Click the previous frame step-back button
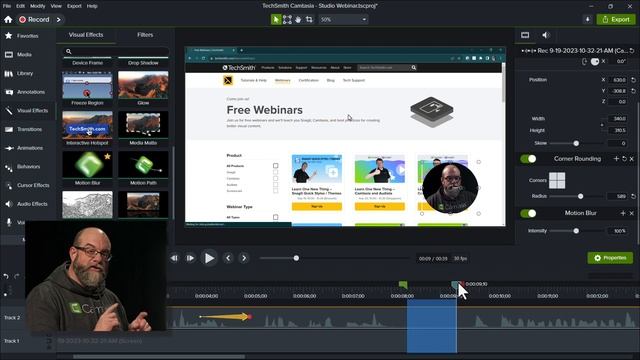 pyautogui.click(x=174, y=258)
